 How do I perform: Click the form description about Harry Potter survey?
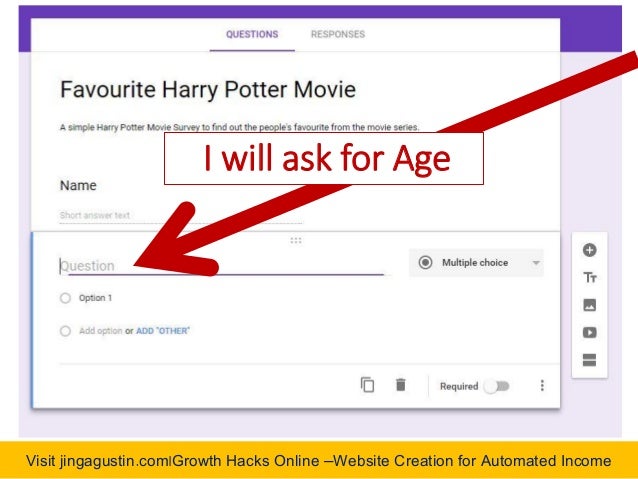tap(239, 127)
